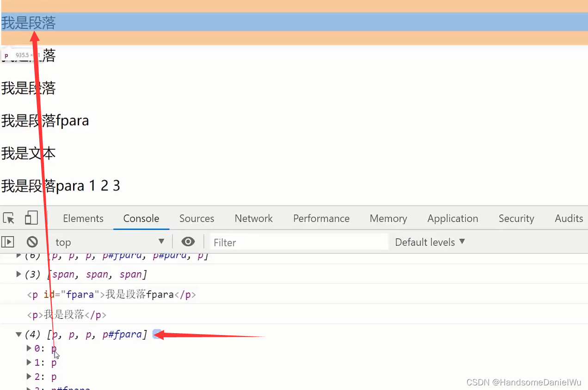
Task: Expand array entry 2: p
Action: pyautogui.click(x=30, y=377)
